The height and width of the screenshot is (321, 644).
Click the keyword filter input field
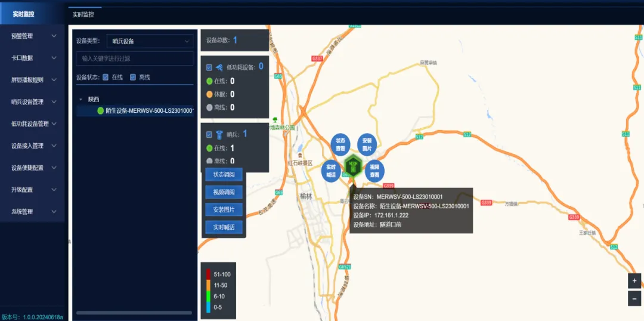[135, 58]
